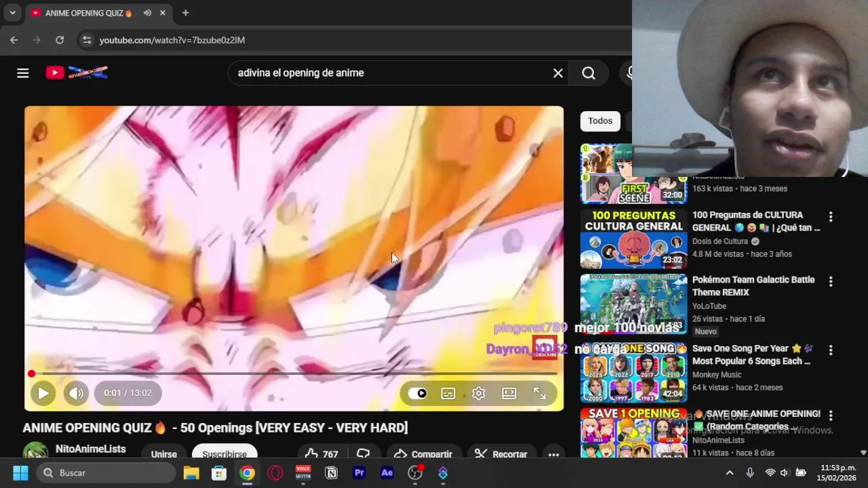Open the Opera browser taskbar icon

coord(275,473)
